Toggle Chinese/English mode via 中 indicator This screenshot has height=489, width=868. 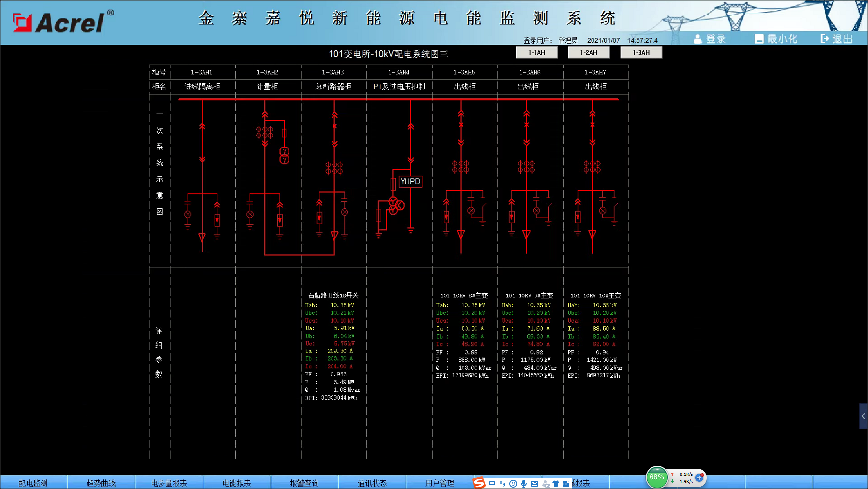[492, 483]
